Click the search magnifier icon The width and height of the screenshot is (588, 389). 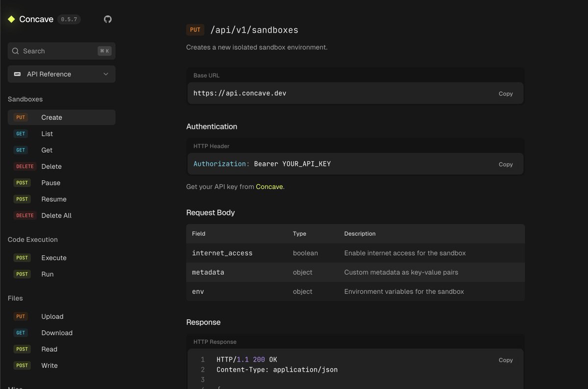(x=16, y=51)
